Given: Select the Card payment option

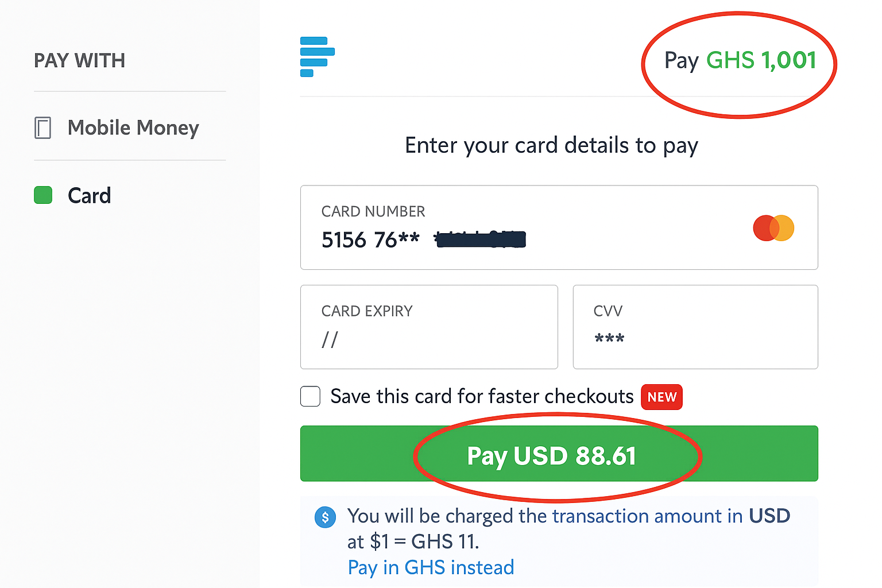Looking at the screenshot, I should pos(90,195).
